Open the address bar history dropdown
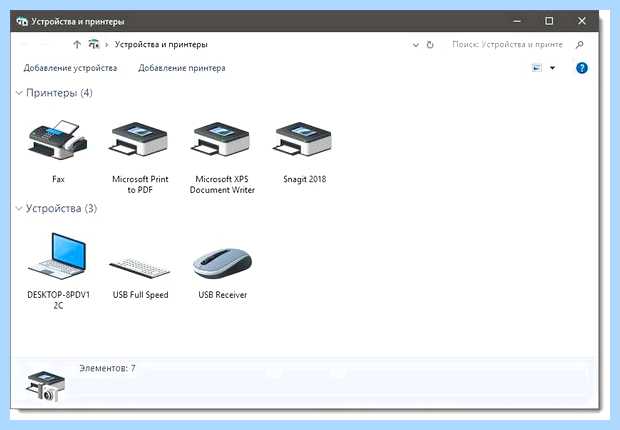Viewport: 620px width, 430px height. coord(416,45)
